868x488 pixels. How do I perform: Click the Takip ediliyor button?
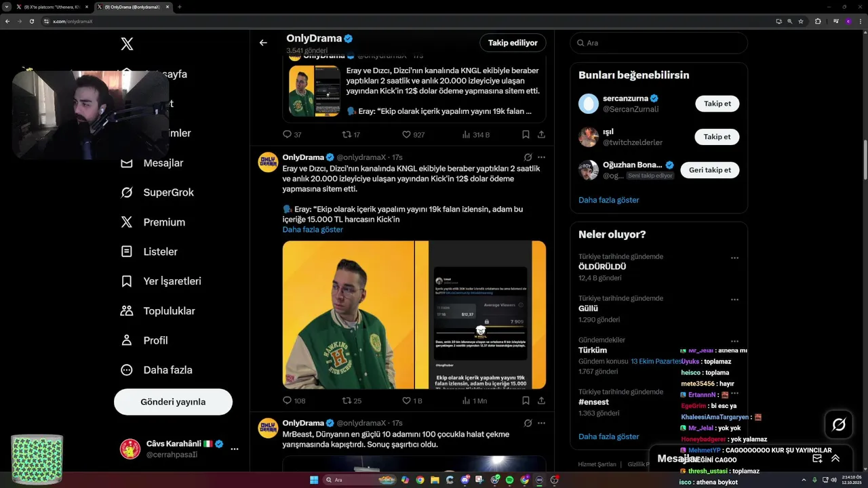pyautogui.click(x=513, y=43)
